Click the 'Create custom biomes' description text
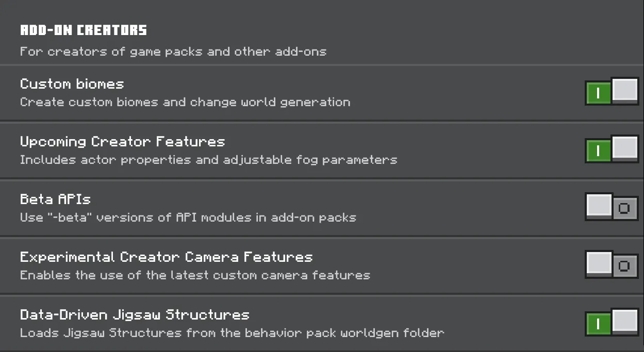Viewport: 644px width, 352px height. tap(185, 102)
